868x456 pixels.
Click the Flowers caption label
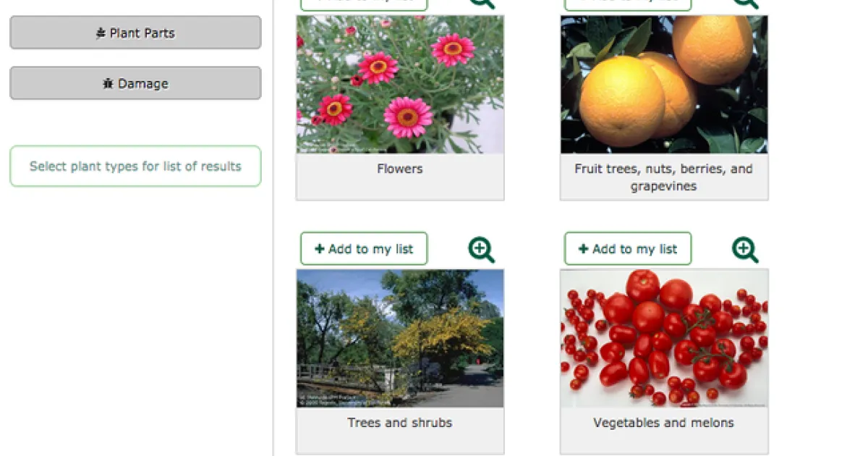400,169
